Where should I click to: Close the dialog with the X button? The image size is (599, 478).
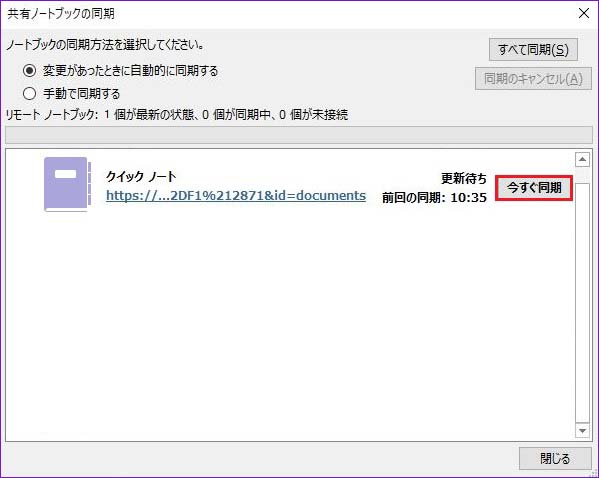click(x=584, y=13)
